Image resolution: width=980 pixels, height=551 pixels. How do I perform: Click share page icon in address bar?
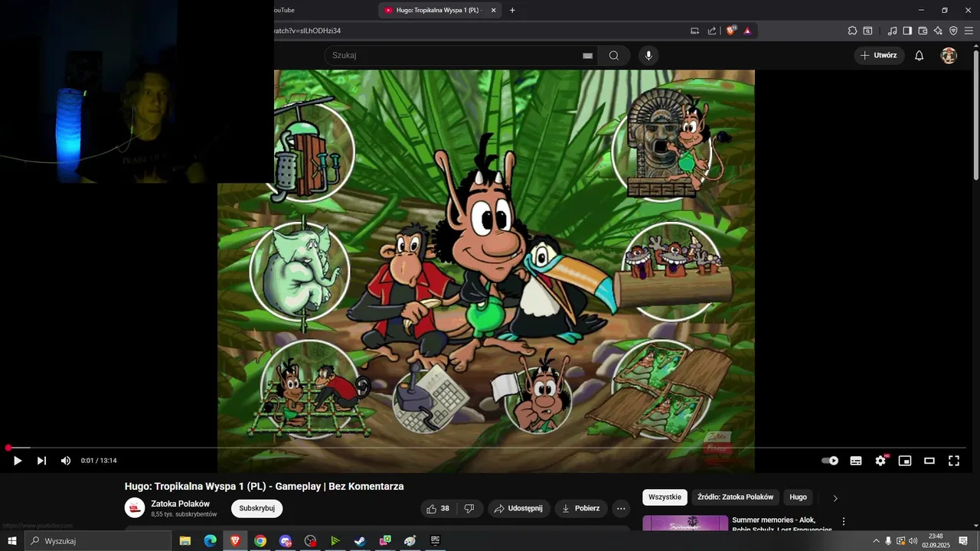pos(712,31)
